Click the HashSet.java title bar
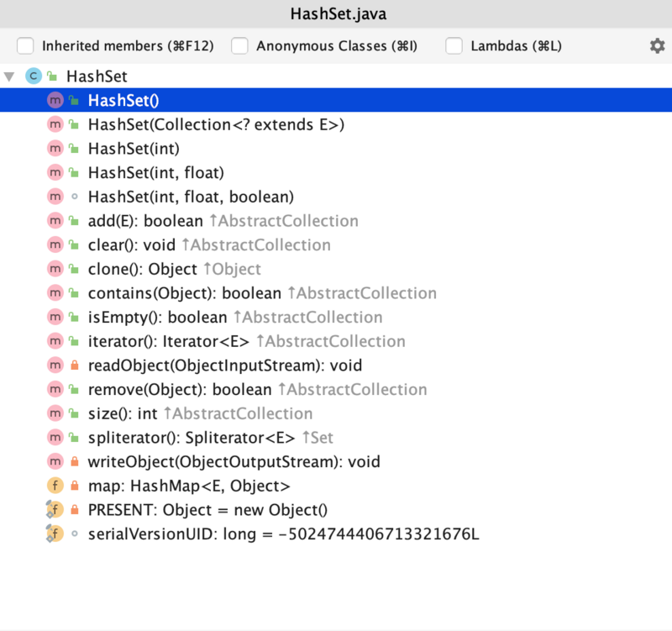Viewport: 672px width, 631px height. [336, 14]
